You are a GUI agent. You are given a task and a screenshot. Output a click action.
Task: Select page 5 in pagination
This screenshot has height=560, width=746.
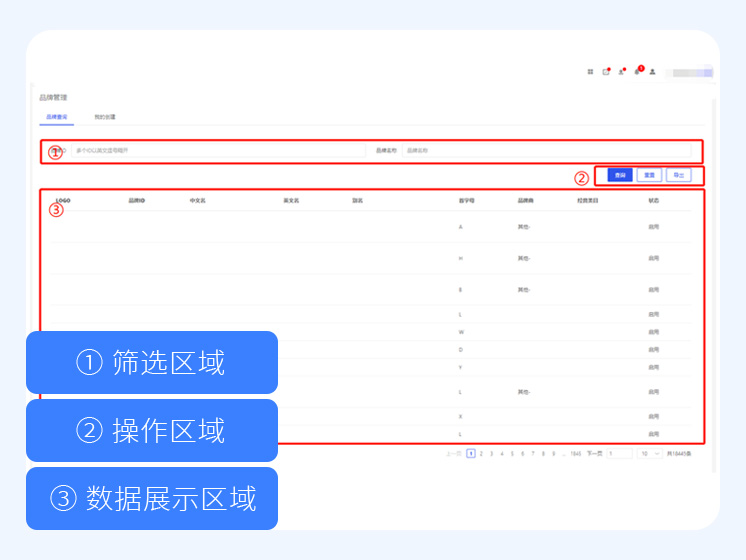(x=512, y=454)
